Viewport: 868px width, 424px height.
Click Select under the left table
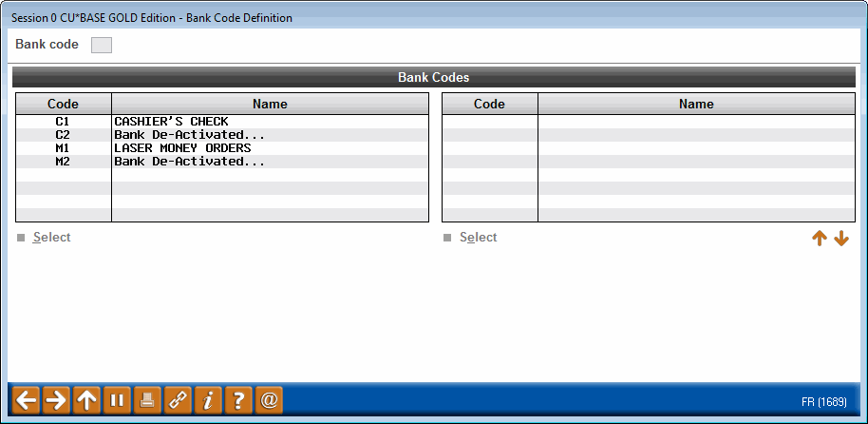[x=51, y=238]
